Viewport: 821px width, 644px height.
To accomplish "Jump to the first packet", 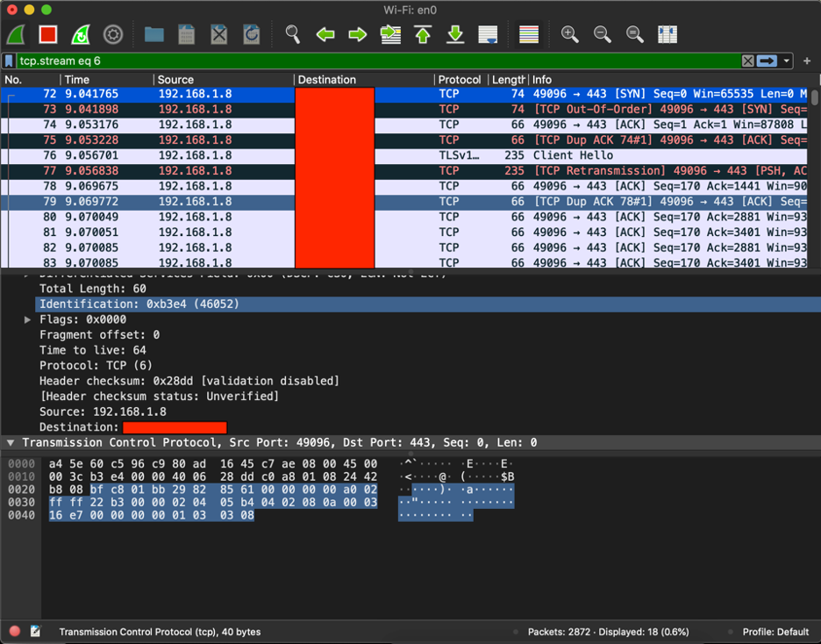I will [423, 34].
